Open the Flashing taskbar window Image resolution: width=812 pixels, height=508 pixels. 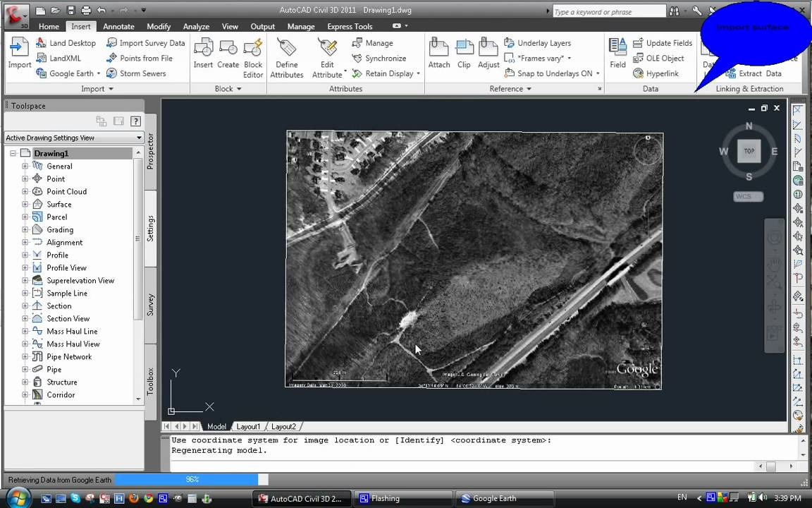[x=403, y=498]
